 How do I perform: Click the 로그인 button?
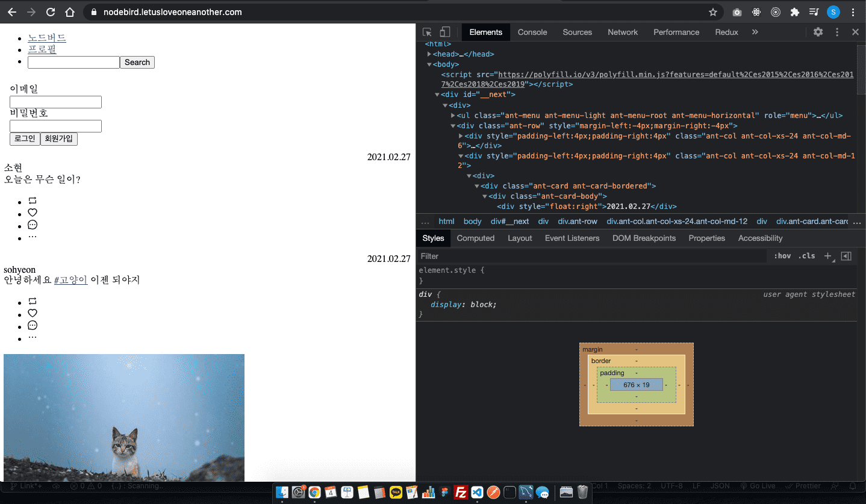(25, 138)
